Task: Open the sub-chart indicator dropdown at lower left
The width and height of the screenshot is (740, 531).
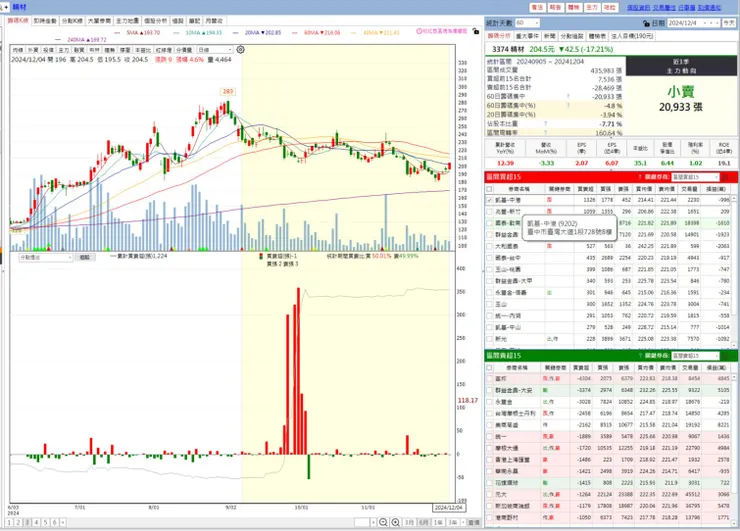Action: coord(46,258)
